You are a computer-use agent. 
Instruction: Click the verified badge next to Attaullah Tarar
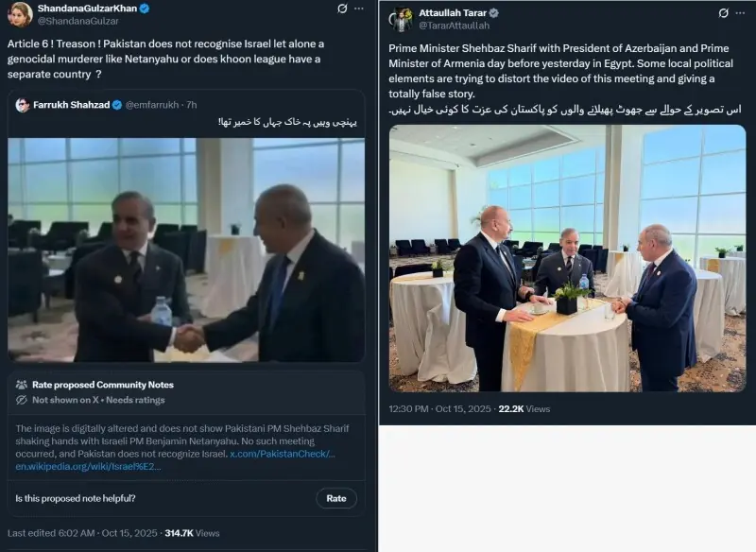point(494,13)
